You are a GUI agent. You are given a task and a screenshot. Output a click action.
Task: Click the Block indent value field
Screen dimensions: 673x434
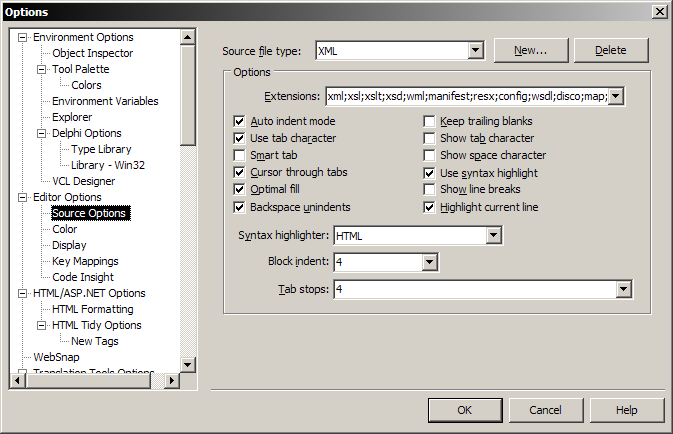pos(378,262)
